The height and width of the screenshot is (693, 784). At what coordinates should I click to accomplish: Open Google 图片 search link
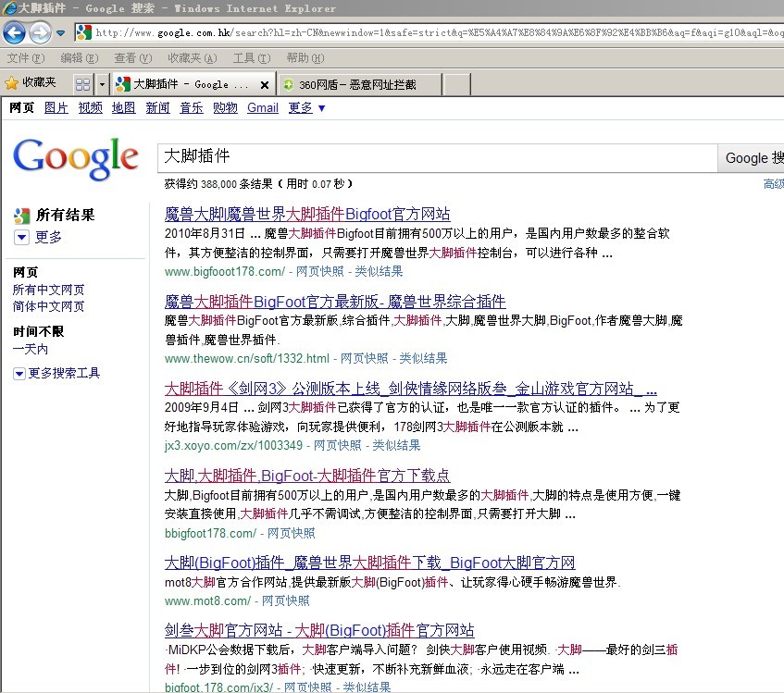(x=56, y=107)
